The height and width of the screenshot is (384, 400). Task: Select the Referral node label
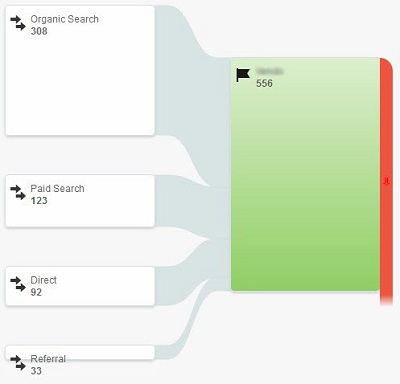[x=48, y=359]
